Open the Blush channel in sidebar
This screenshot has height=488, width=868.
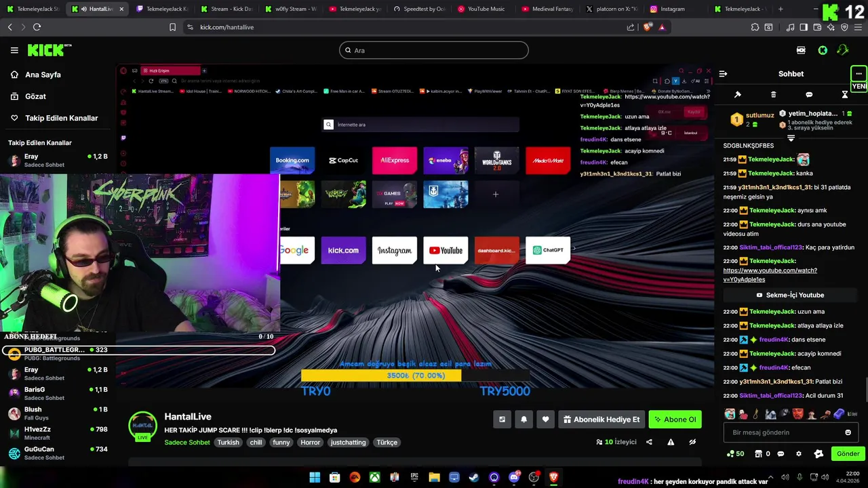tap(58, 413)
